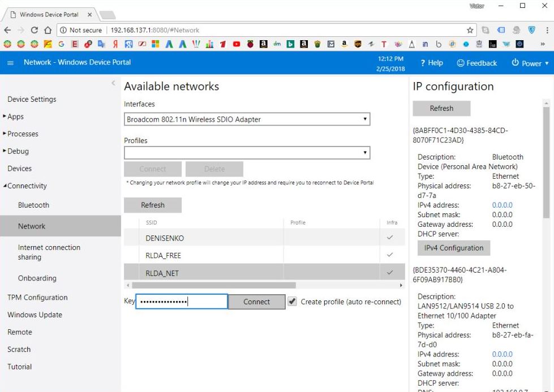Toggle Create profile auto re-connect checkbox

pos(292,301)
